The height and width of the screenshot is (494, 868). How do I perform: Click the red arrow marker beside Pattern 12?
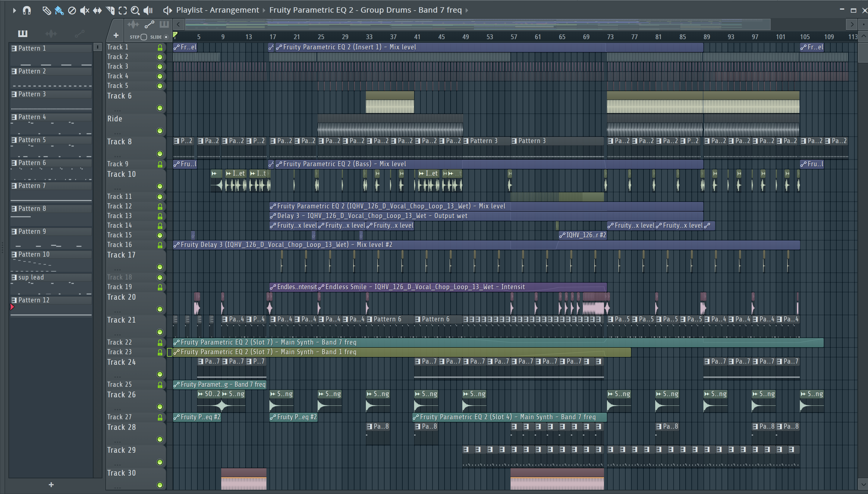(12, 307)
